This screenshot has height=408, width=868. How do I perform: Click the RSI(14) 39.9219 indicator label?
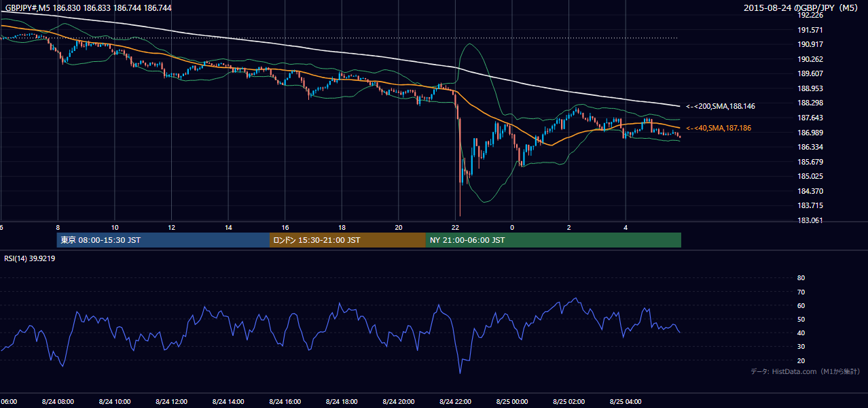[x=30, y=259]
